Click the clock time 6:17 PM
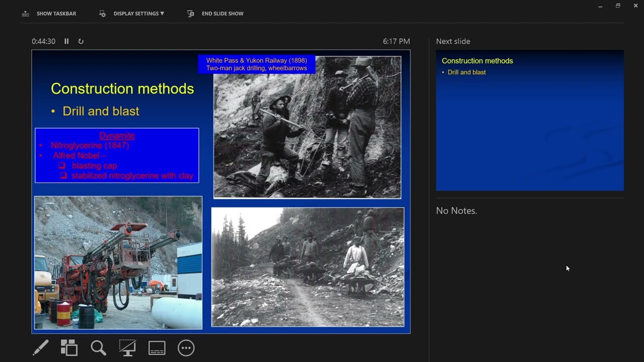Viewport: 644px width, 362px height. 396,41
